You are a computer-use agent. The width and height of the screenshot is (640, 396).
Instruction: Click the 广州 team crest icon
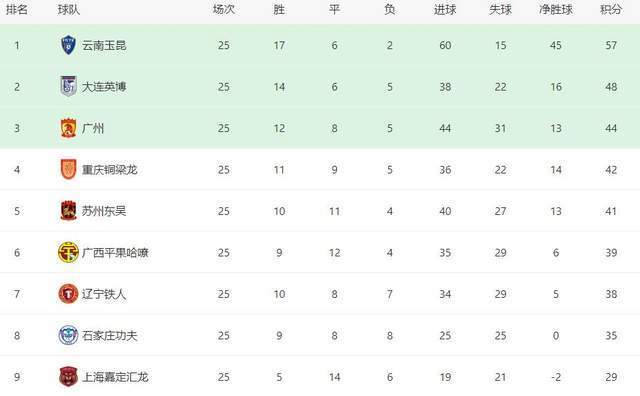pos(68,128)
